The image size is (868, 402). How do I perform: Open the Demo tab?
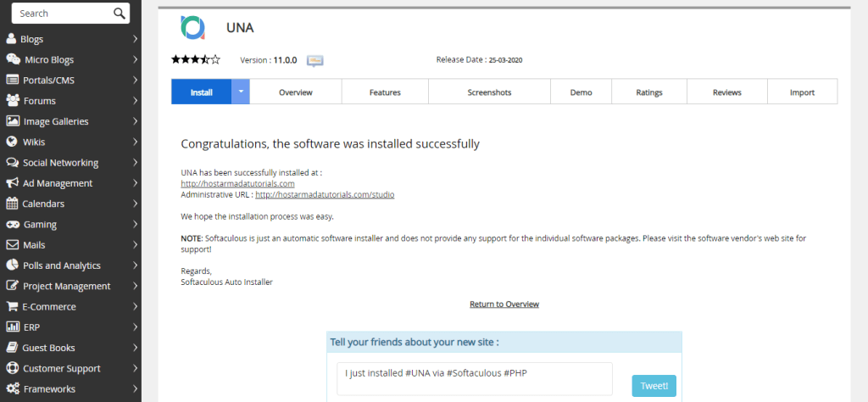click(x=581, y=92)
